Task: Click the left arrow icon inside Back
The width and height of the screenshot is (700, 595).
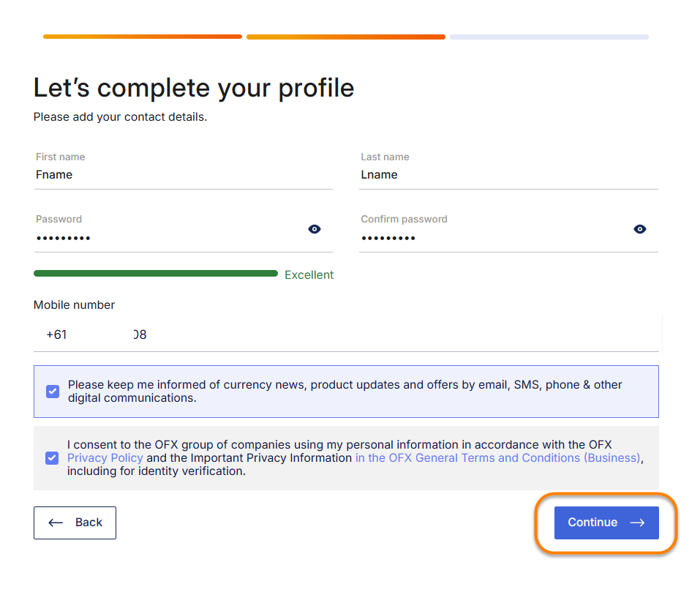Action: (x=56, y=523)
